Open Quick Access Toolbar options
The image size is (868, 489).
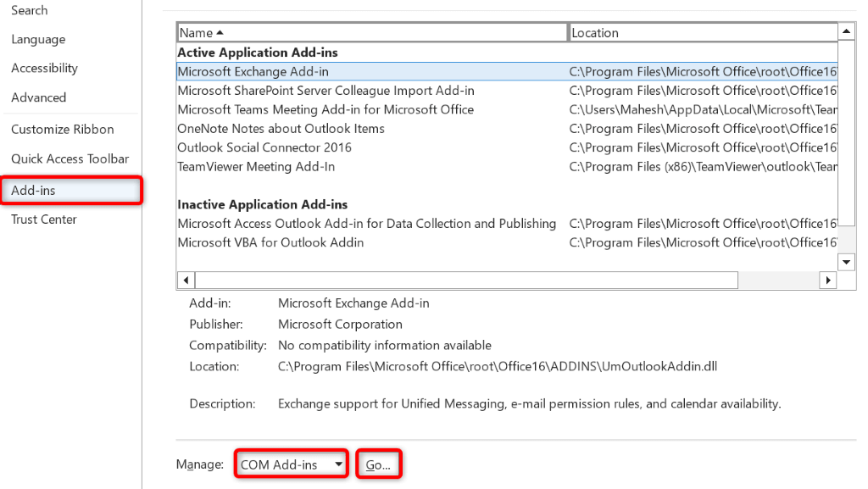(x=70, y=159)
